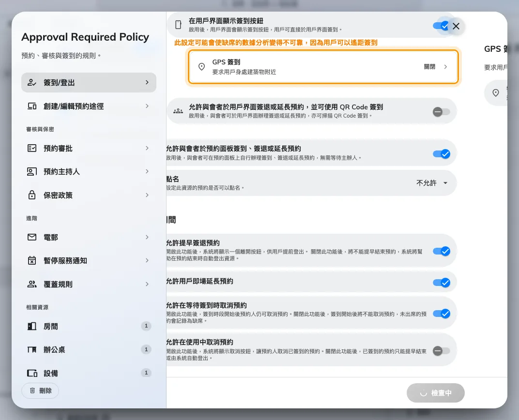Enable 允許與會者於用戶界面簽退或延長預約 switch
This screenshot has height=420, width=519.
pos(442,112)
